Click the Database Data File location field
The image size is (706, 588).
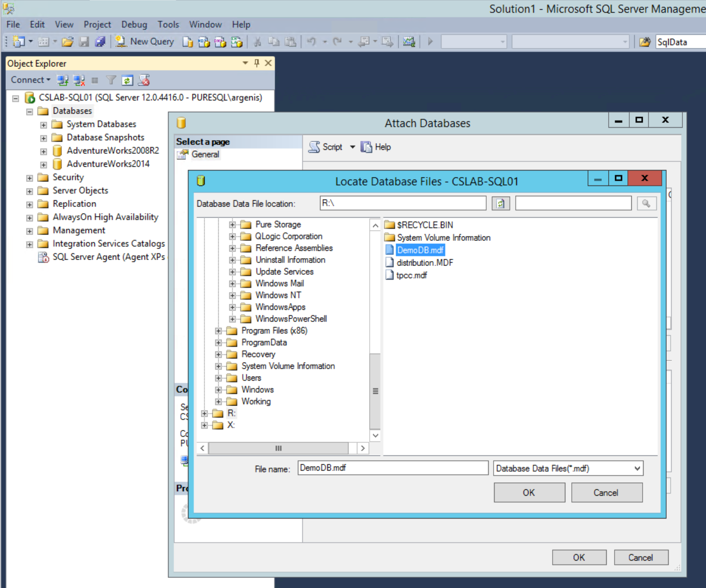pyautogui.click(x=403, y=203)
